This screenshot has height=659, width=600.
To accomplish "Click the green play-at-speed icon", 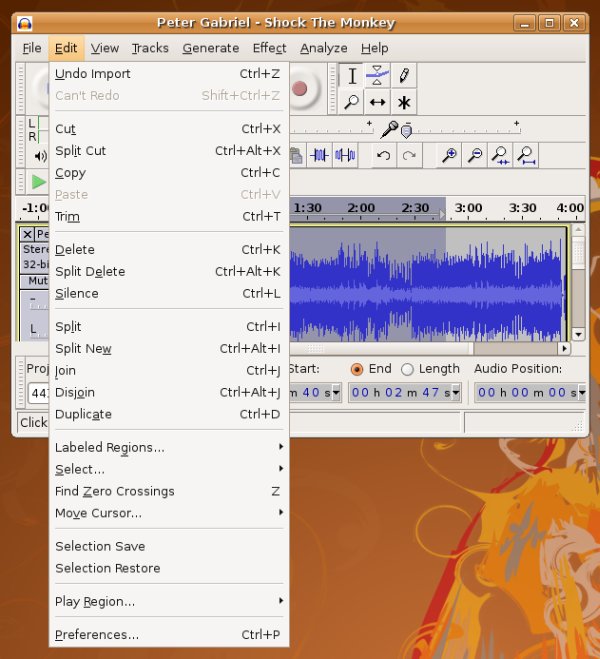I will [39, 182].
